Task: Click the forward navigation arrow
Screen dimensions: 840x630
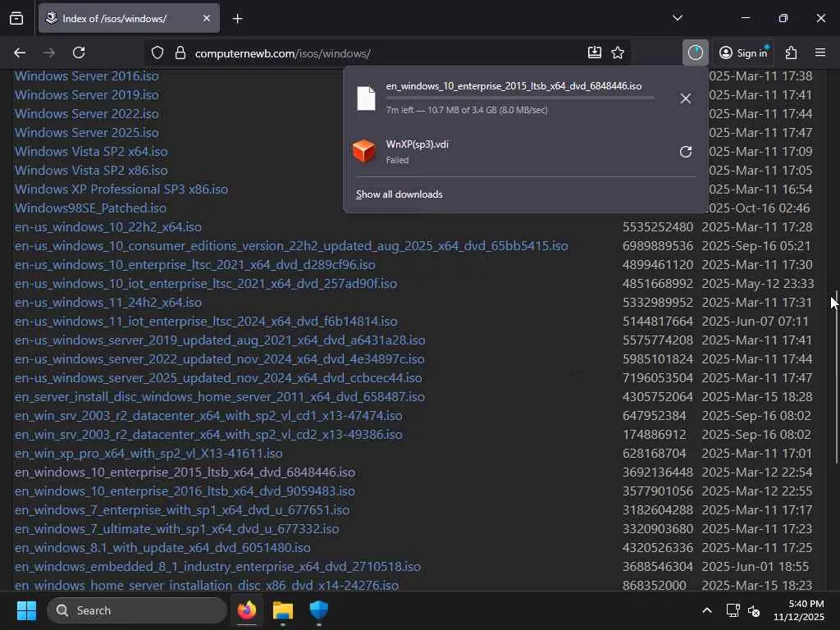Action: [48, 52]
